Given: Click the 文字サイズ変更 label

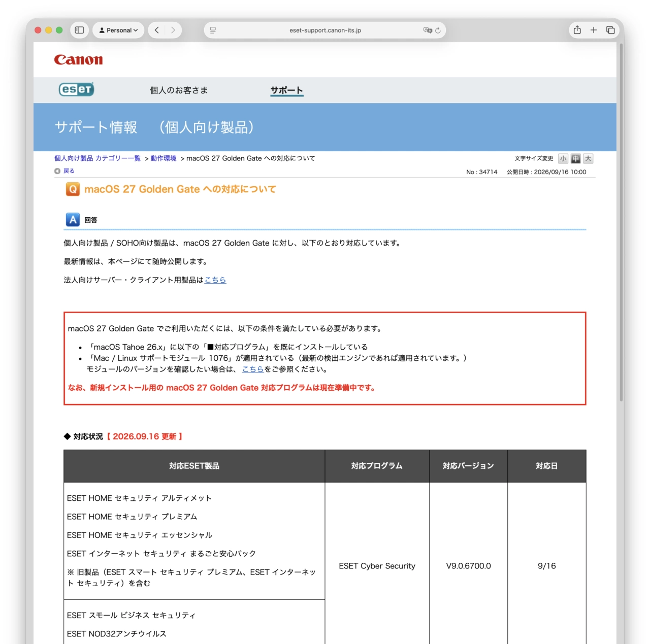Looking at the screenshot, I should [x=534, y=159].
